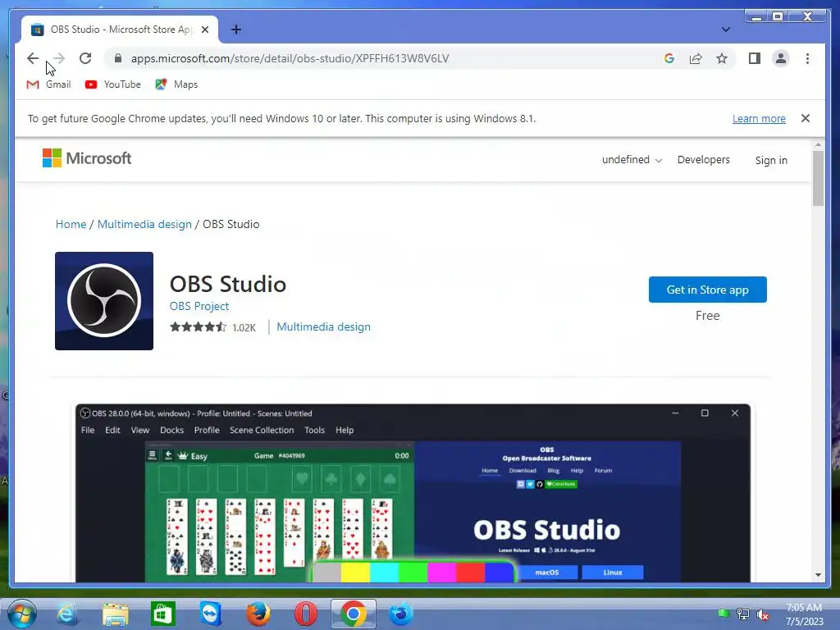Open File Explorer from taskbar
The height and width of the screenshot is (630, 840).
[x=115, y=614]
